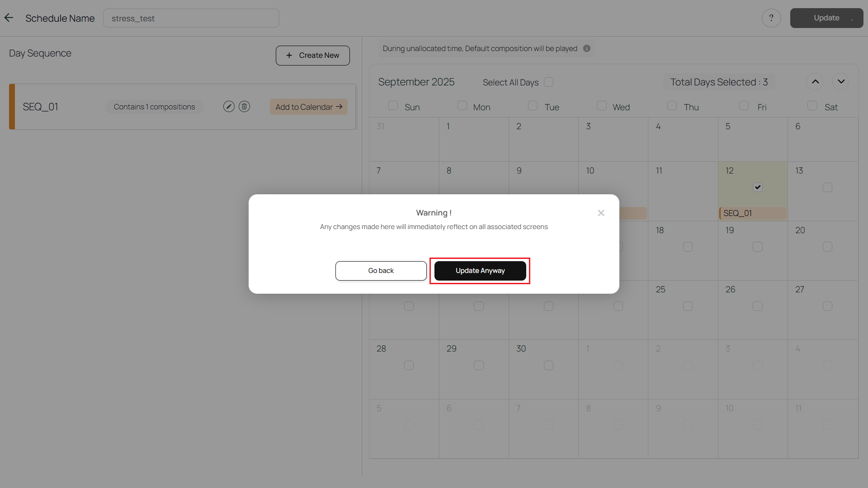This screenshot has width=868, height=488.
Task: Delete SEQ_01 with the trash icon
Action: tap(244, 107)
